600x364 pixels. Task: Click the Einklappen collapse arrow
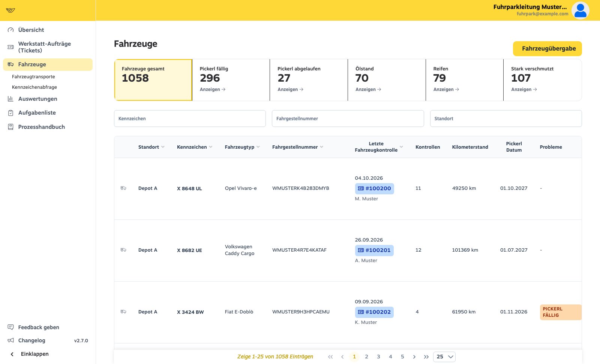click(x=12, y=354)
